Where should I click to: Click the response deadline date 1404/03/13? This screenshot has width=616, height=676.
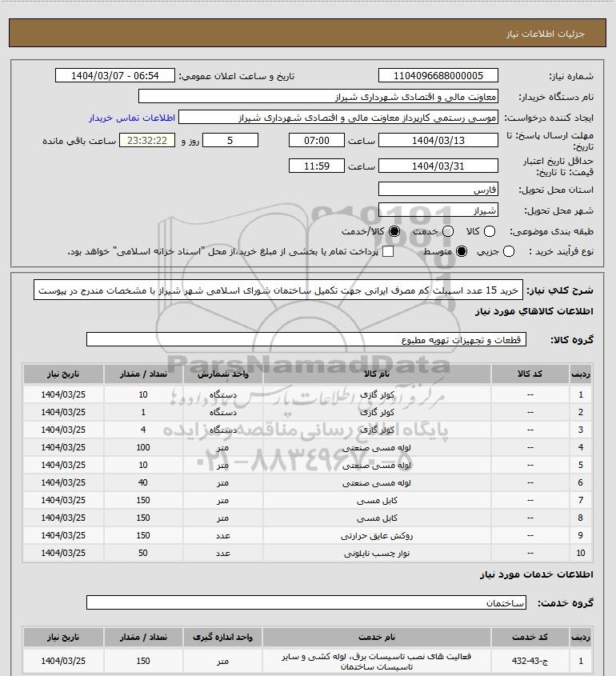pos(438,140)
